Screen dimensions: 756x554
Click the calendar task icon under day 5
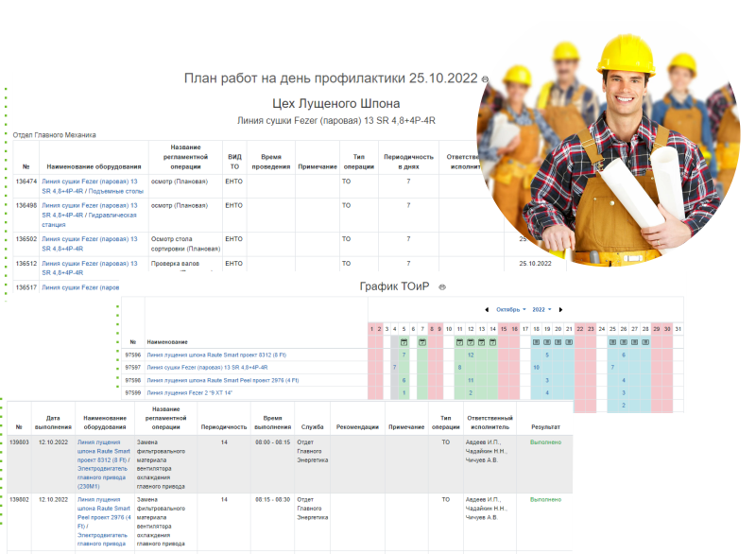[x=404, y=341]
